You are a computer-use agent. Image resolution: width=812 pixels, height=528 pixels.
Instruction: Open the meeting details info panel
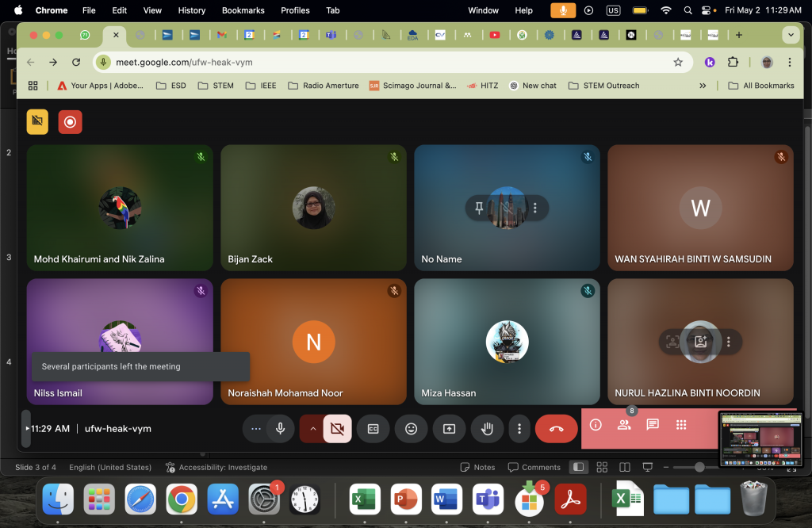pos(596,425)
